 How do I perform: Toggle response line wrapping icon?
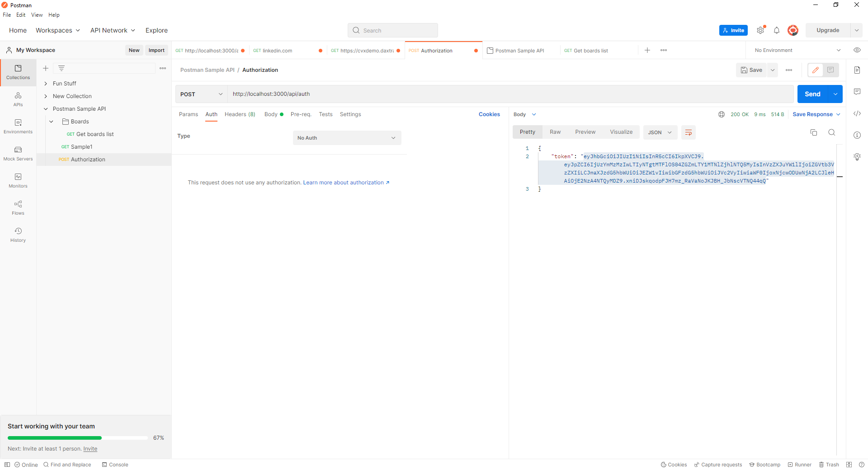point(689,132)
